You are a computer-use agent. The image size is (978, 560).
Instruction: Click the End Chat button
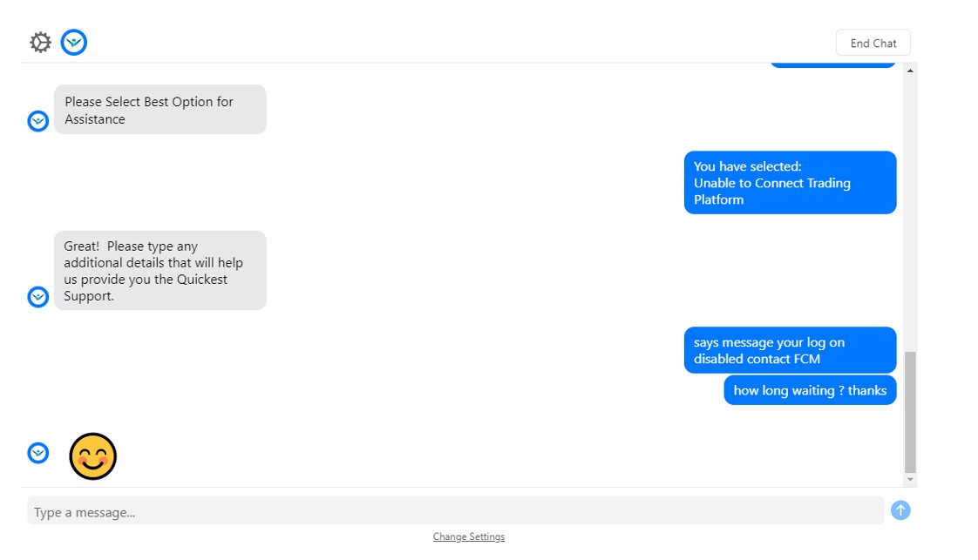[873, 43]
